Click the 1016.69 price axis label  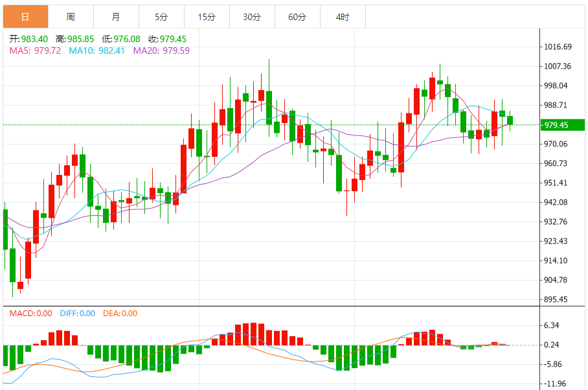tap(558, 47)
